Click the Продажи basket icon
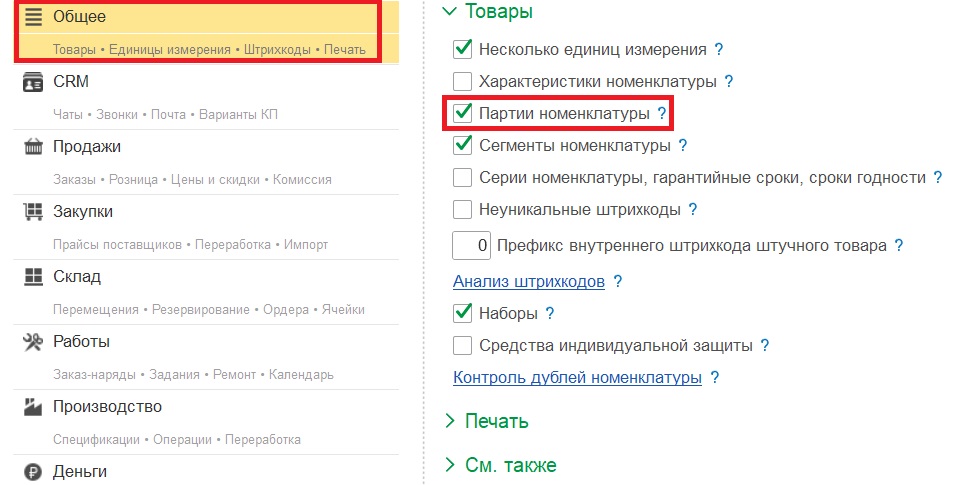The height and width of the screenshot is (485, 965). [33, 146]
